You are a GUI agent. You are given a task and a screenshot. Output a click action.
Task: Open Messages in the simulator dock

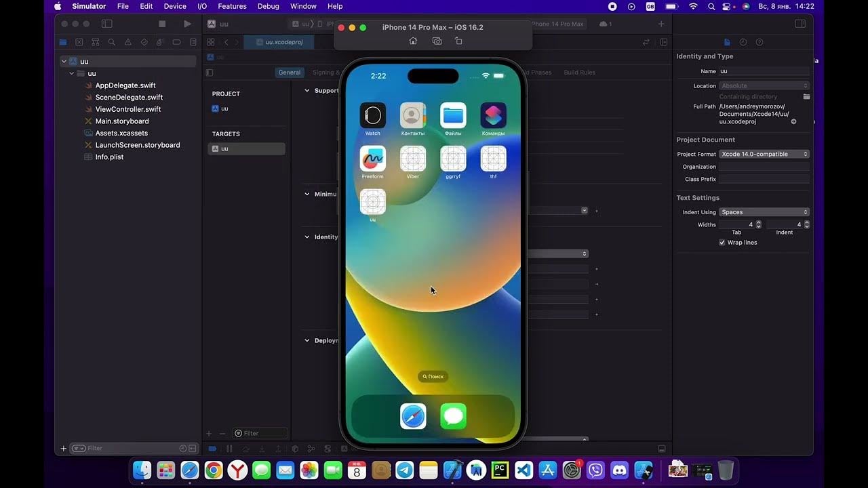[453, 416]
